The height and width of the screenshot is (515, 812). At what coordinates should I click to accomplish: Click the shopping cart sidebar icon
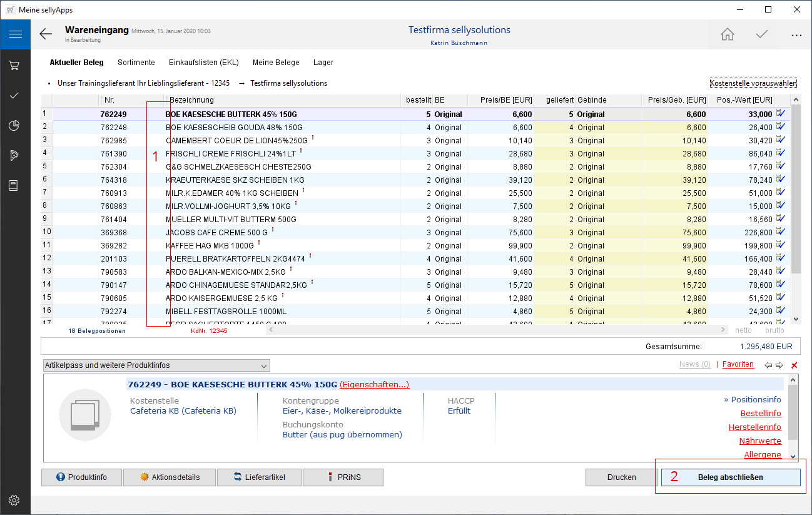[x=15, y=65]
